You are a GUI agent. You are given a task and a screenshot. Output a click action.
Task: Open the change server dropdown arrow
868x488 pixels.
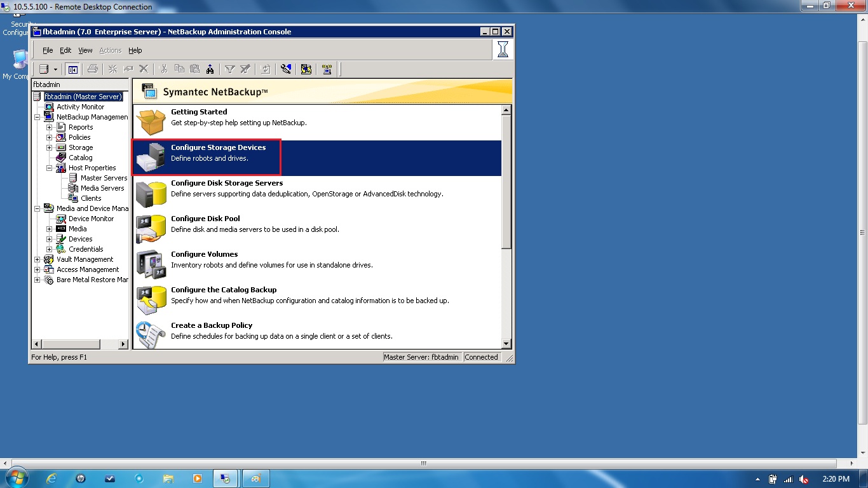click(56, 69)
